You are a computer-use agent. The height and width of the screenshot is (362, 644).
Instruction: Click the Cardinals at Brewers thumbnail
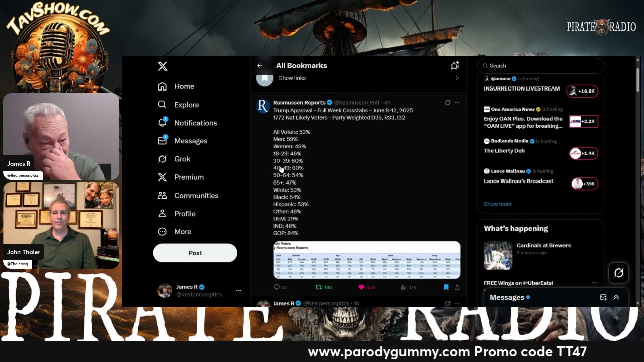click(x=498, y=255)
